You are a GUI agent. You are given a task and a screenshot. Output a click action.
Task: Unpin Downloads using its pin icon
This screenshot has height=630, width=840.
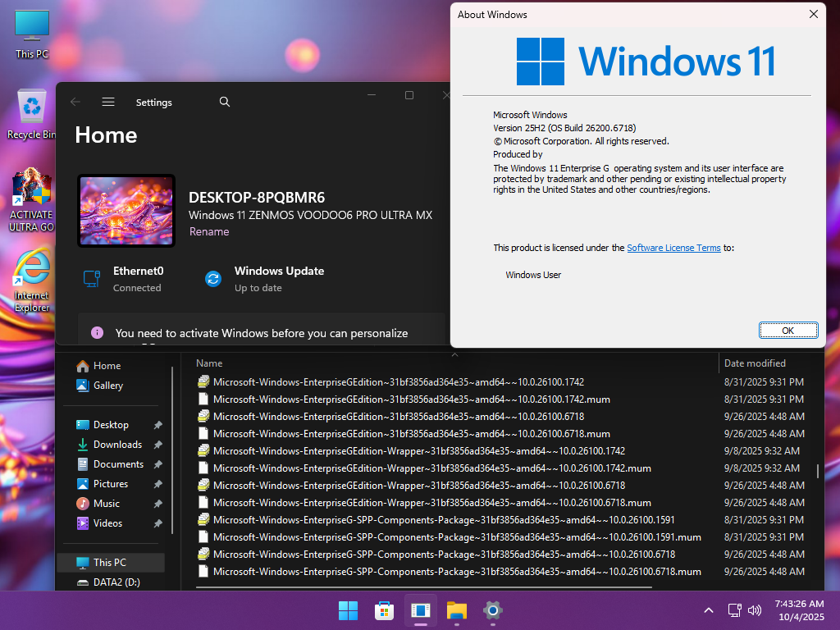point(157,445)
